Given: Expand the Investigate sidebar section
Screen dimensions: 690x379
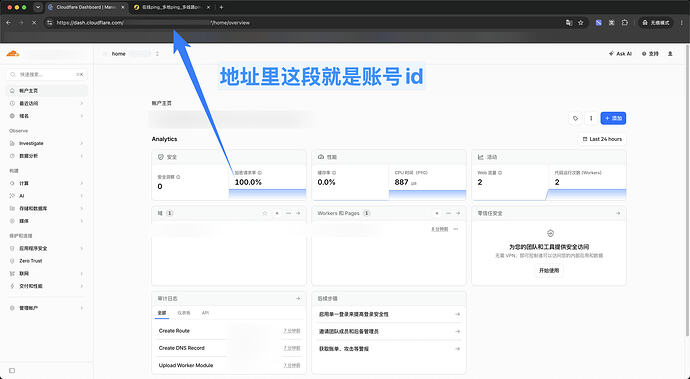Looking at the screenshot, I should 47,144.
